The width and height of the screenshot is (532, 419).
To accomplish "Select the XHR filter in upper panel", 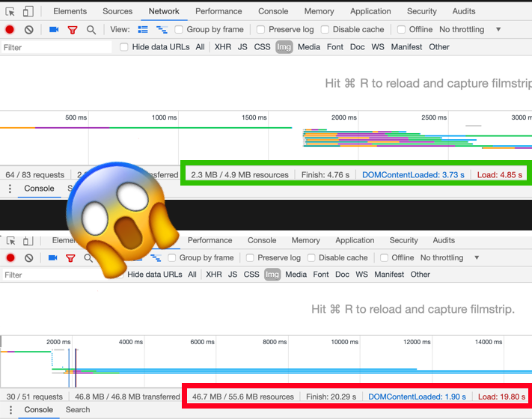I will (223, 47).
